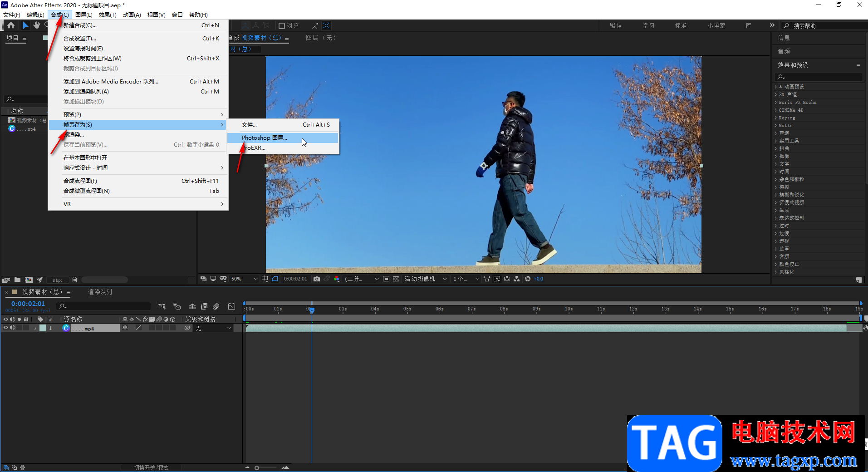Choose Photoshop 图层... from the submenu
The height and width of the screenshot is (472, 868).
click(x=264, y=138)
